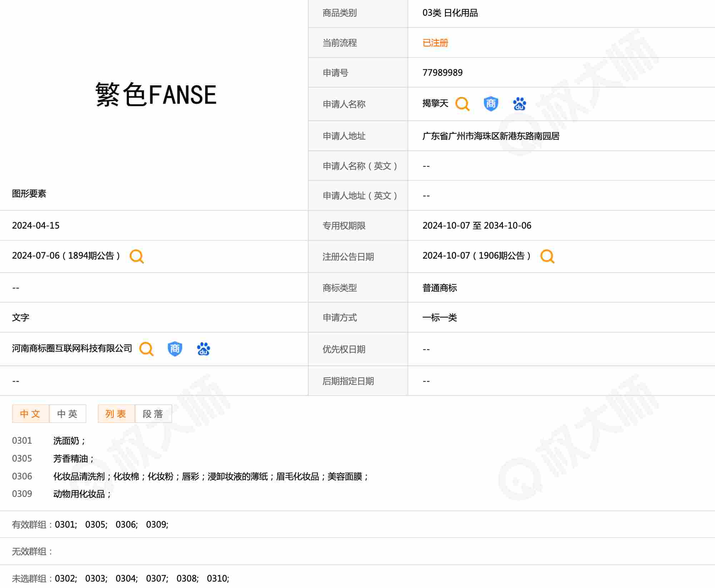Click Baidu paw icon beside applicant name
This screenshot has height=588, width=715.
[x=519, y=104]
